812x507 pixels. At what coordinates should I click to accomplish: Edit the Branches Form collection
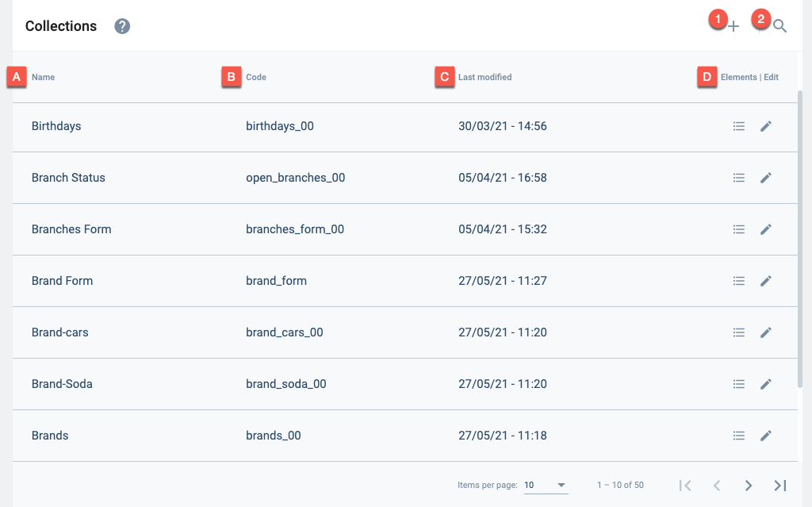point(766,229)
